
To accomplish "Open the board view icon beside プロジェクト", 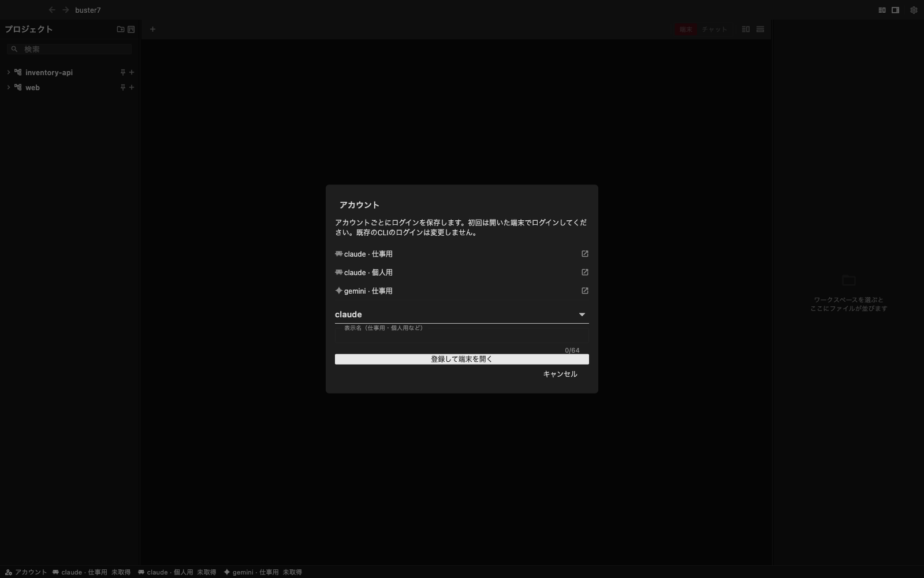I will [x=131, y=29].
